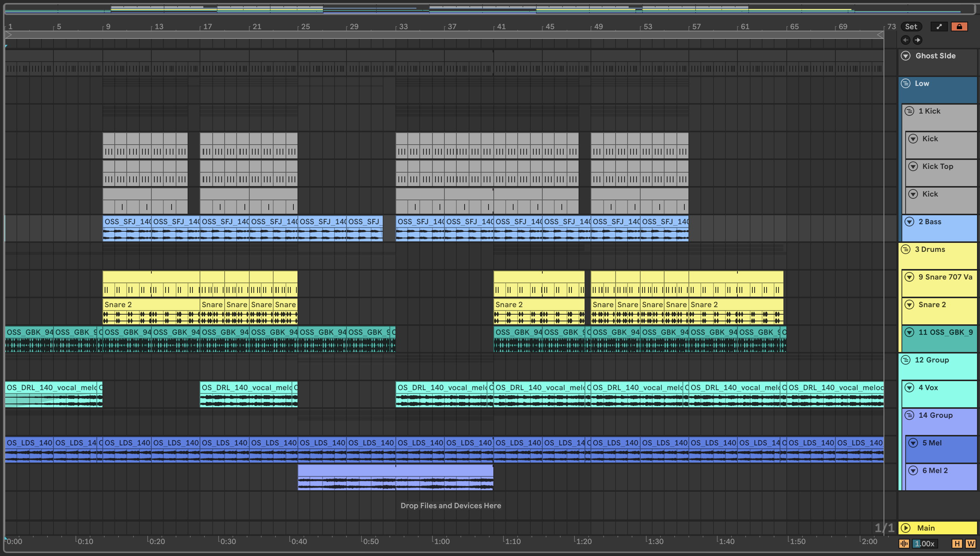Jump to next locator arrow

[x=917, y=40]
